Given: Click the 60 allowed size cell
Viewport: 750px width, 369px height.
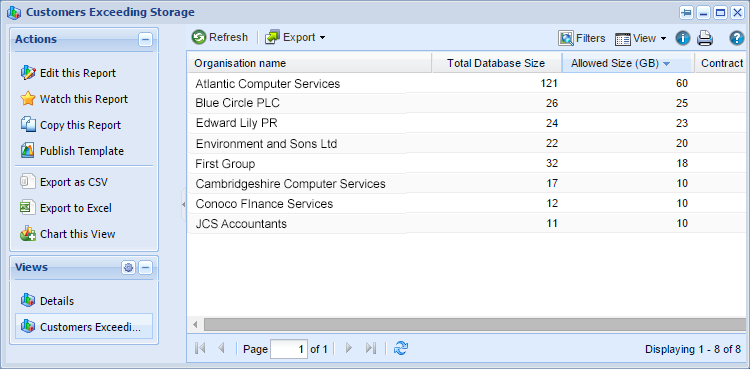Looking at the screenshot, I should pos(682,83).
